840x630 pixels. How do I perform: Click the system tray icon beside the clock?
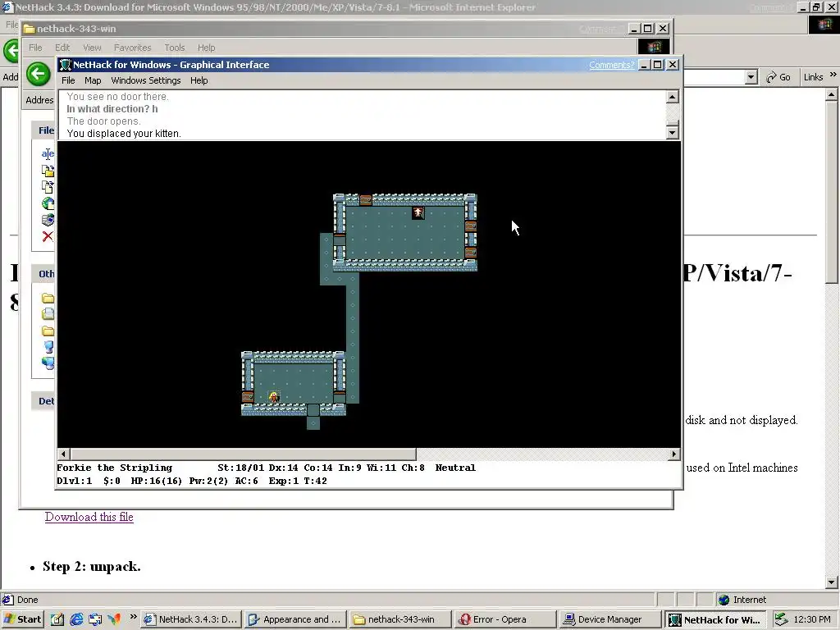point(782,619)
